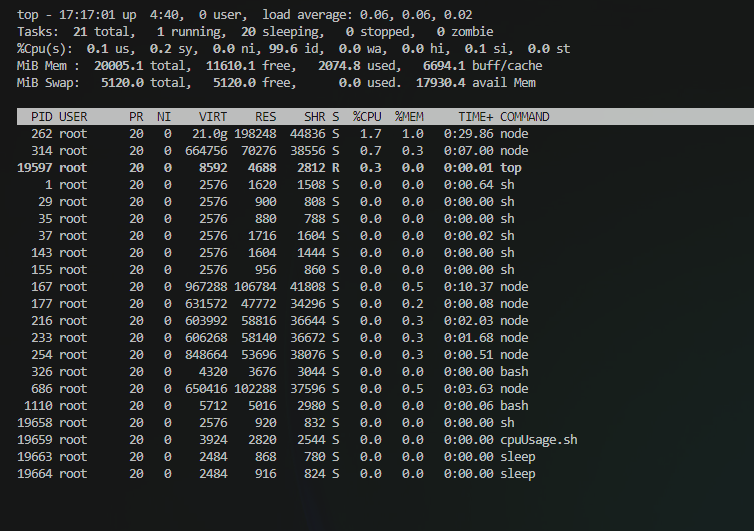
Task: Select PID 314 in the process list
Action: pos(42,151)
